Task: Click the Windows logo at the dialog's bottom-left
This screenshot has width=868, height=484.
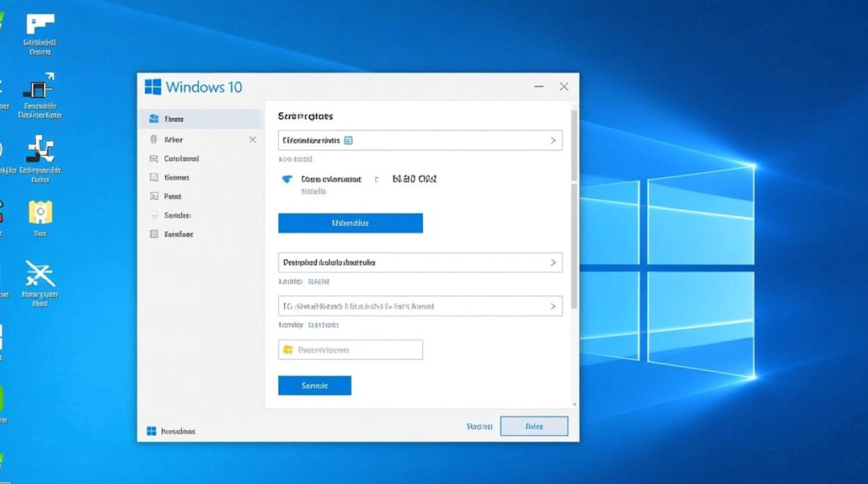Action: coord(152,431)
